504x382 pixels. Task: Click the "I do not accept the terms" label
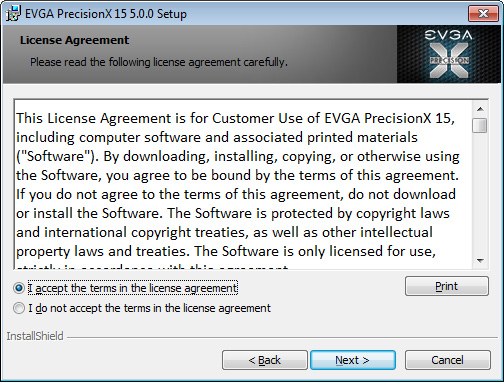[x=149, y=308]
